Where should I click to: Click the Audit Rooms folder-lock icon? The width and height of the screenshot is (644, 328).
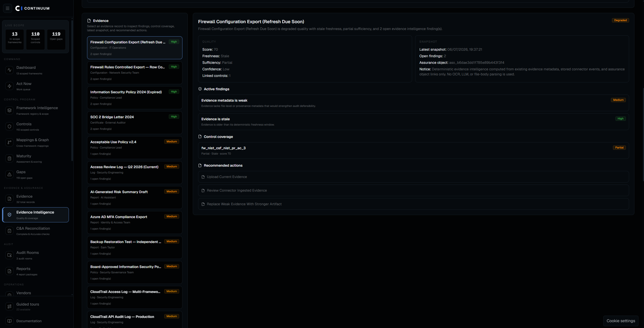pos(9,255)
